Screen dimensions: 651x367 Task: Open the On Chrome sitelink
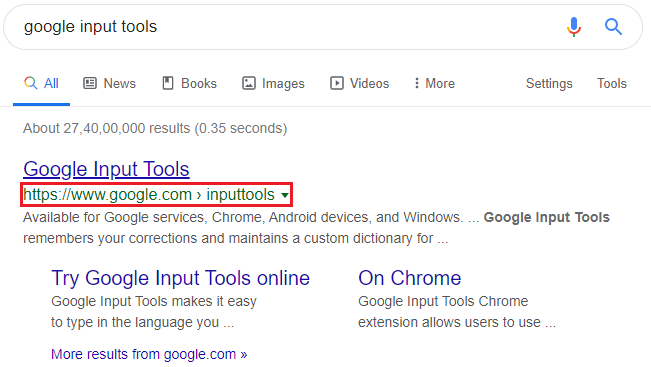click(409, 278)
